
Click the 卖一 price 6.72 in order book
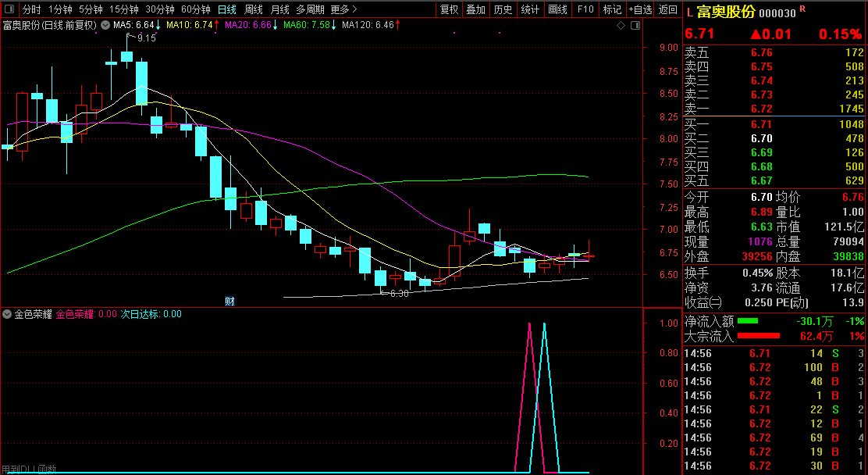pos(761,109)
